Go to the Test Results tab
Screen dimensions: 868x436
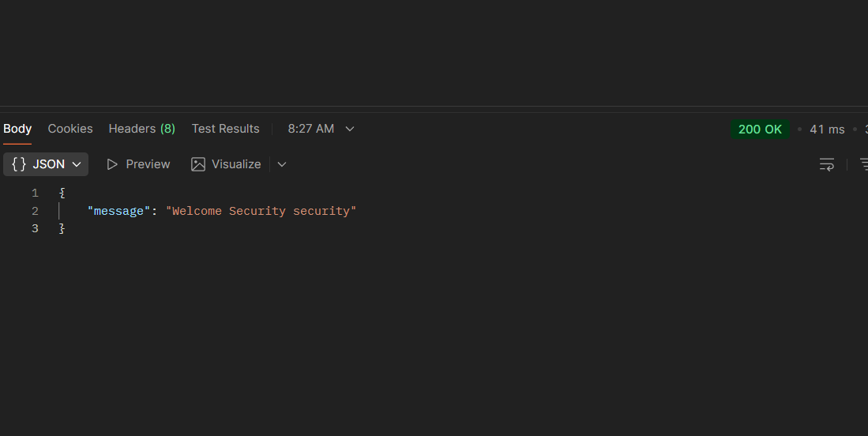(x=225, y=129)
